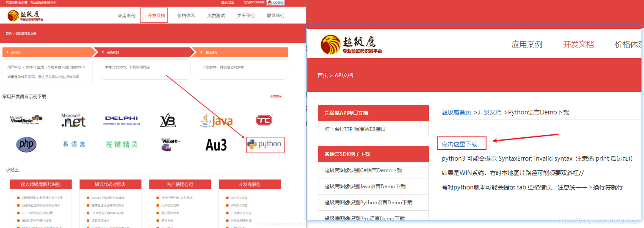Click the WIN系统 path note text
This screenshot has height=228, width=644.
click(513, 173)
